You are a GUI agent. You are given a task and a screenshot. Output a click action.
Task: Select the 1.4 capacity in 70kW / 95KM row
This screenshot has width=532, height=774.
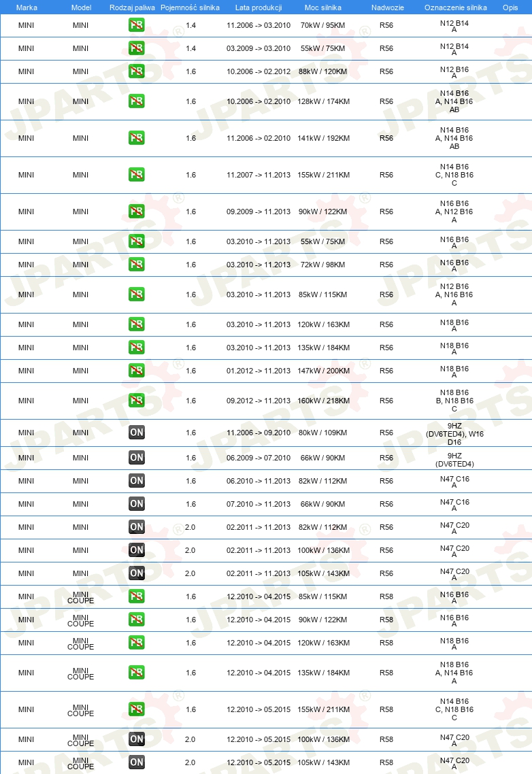[191, 25]
